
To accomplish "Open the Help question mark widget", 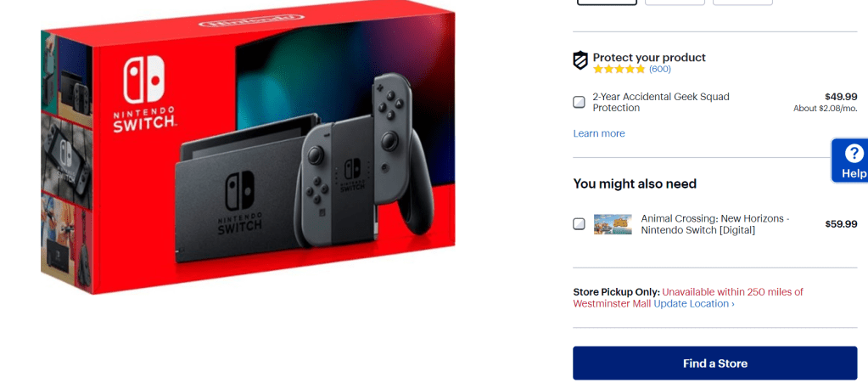I will [x=853, y=161].
